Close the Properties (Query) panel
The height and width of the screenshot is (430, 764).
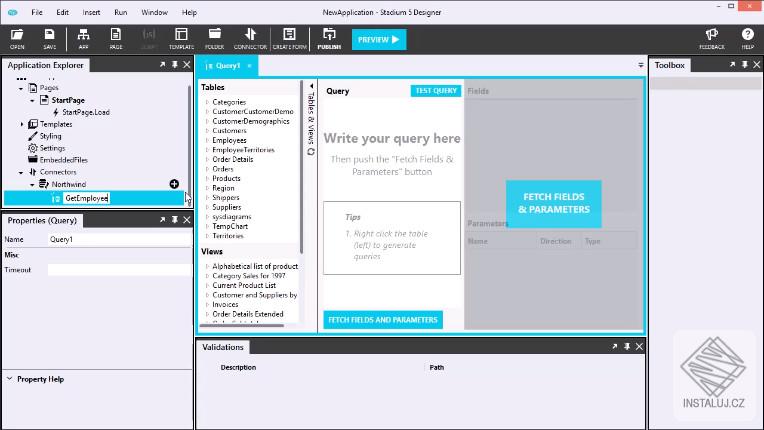[x=187, y=220]
